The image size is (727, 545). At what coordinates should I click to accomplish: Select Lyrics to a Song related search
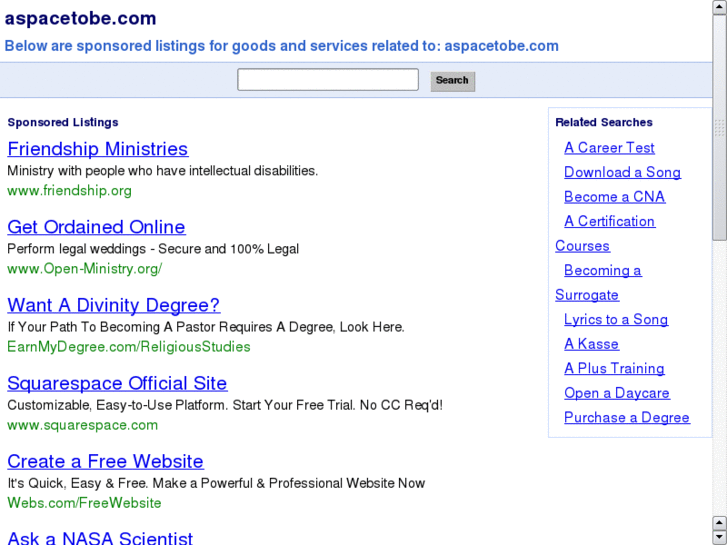pyautogui.click(x=616, y=319)
